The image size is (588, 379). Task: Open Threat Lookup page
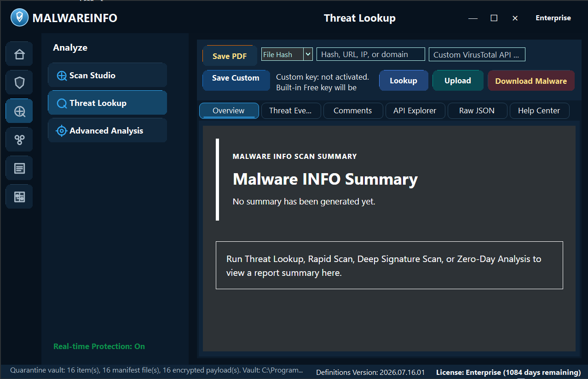pos(107,103)
